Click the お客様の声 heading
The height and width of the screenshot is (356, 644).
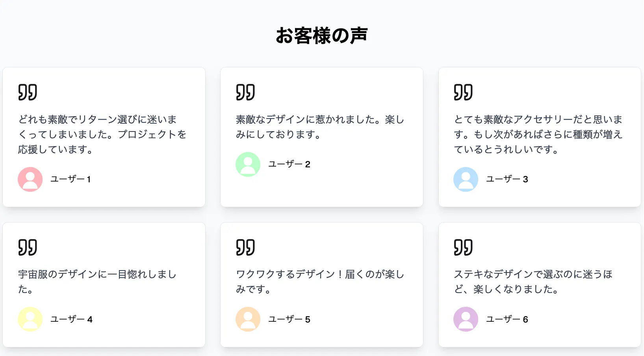321,35
